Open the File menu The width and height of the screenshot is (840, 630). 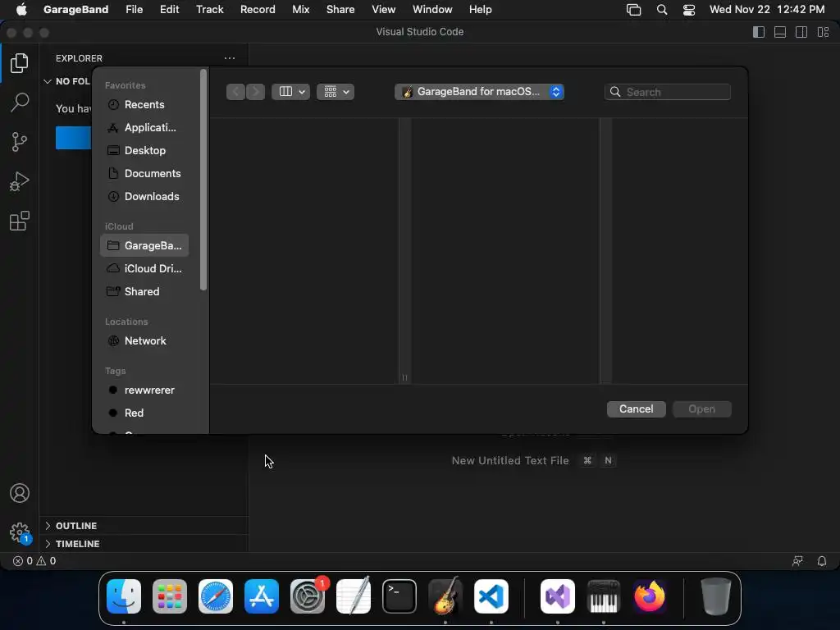134,9
